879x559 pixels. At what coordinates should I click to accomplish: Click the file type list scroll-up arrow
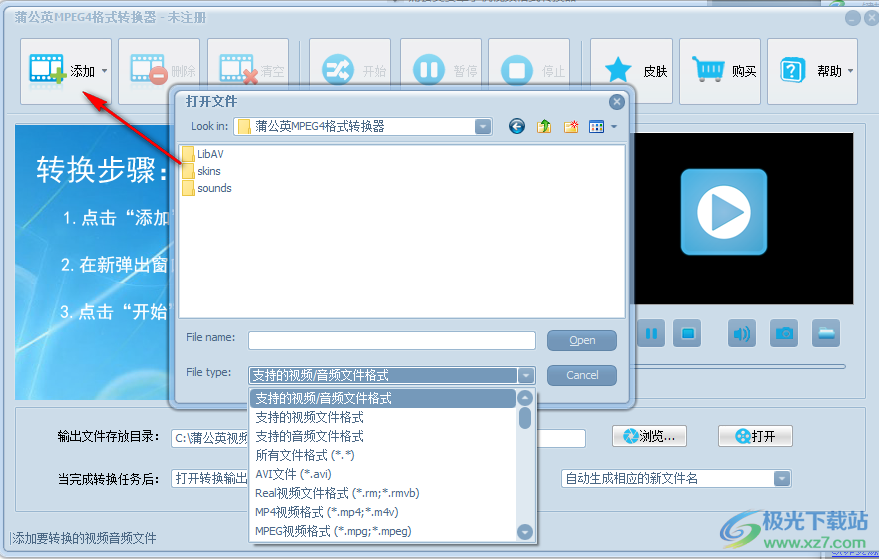(525, 398)
